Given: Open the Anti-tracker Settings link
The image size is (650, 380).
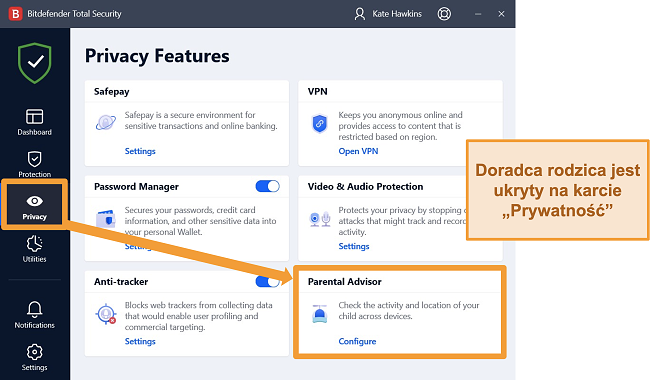Looking at the screenshot, I should (140, 341).
